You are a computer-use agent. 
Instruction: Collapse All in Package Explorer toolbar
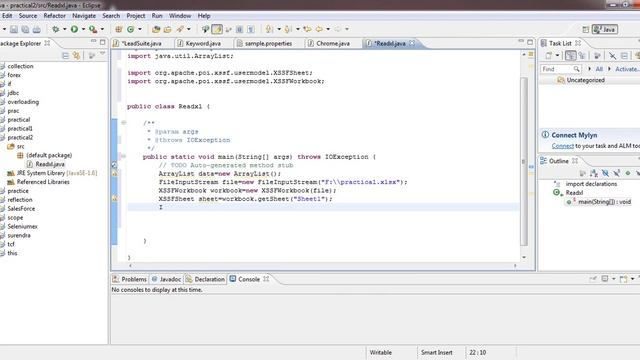(x=65, y=56)
